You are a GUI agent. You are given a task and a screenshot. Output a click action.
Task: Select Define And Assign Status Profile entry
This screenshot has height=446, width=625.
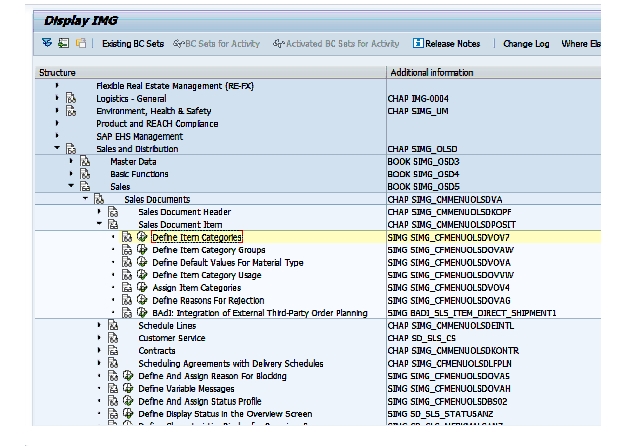click(x=200, y=401)
